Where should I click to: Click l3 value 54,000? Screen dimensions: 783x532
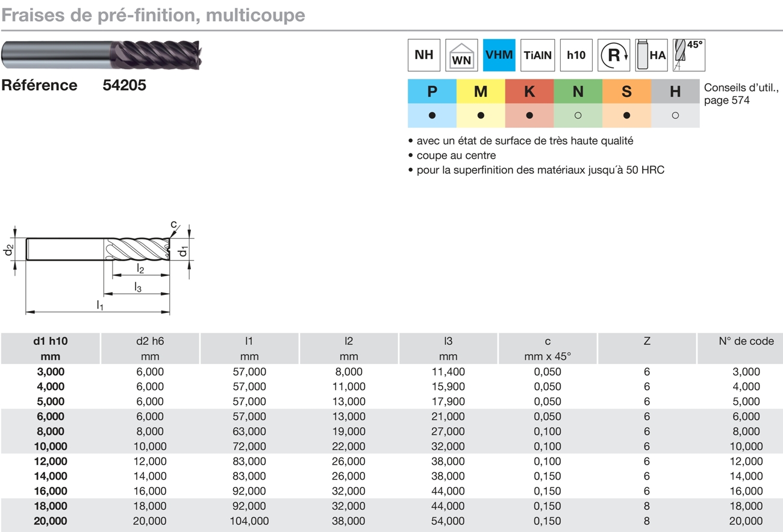(448, 521)
